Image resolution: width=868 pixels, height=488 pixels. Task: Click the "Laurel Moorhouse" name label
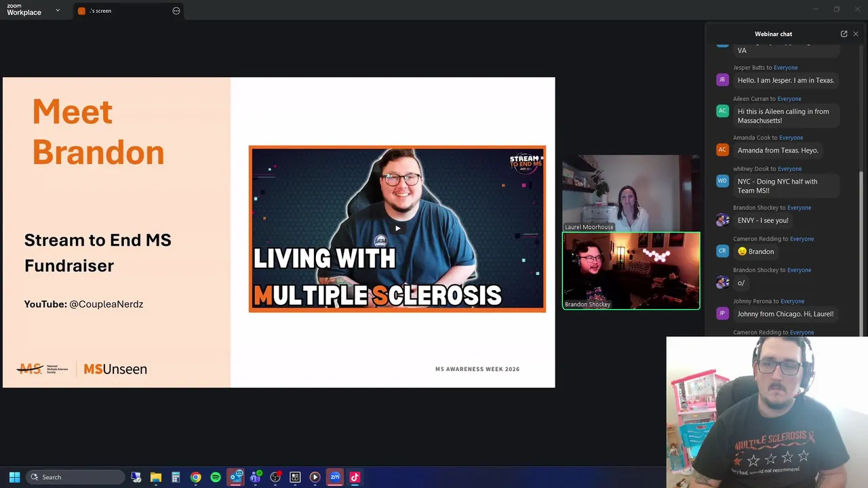(x=589, y=227)
